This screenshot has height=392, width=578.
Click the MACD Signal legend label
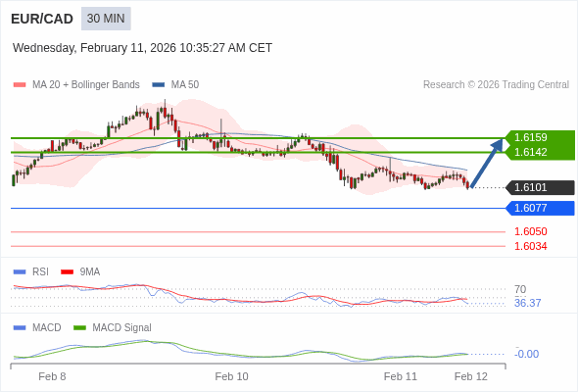pyautogui.click(x=122, y=328)
